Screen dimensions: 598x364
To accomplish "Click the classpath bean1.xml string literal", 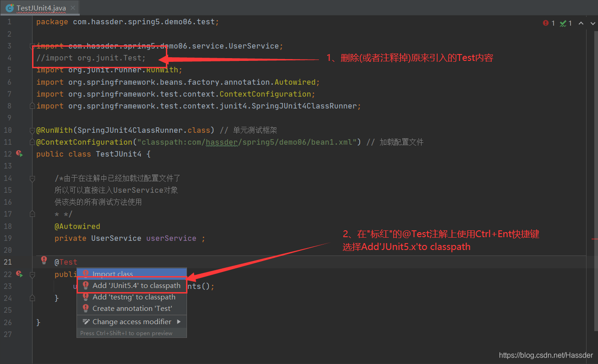I will pos(247,142).
